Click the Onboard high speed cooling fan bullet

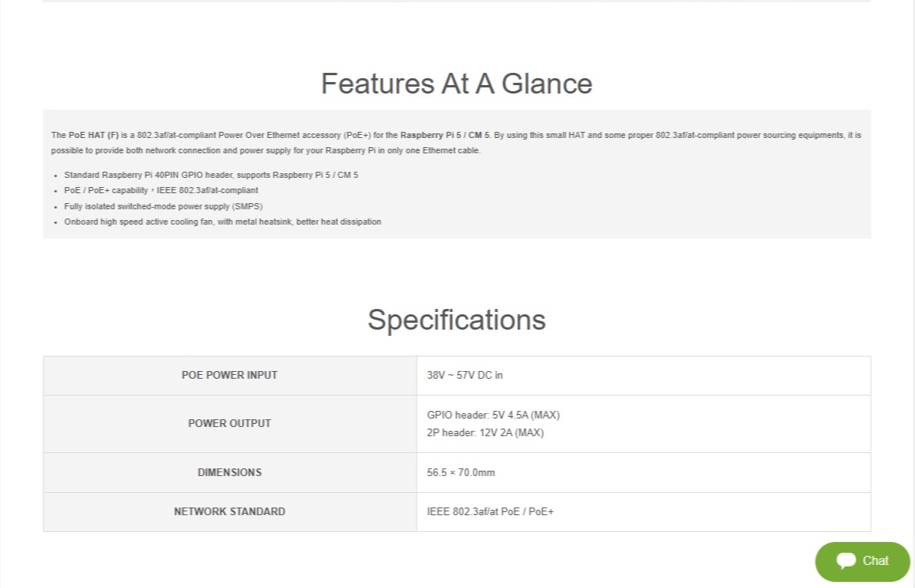[222, 222]
